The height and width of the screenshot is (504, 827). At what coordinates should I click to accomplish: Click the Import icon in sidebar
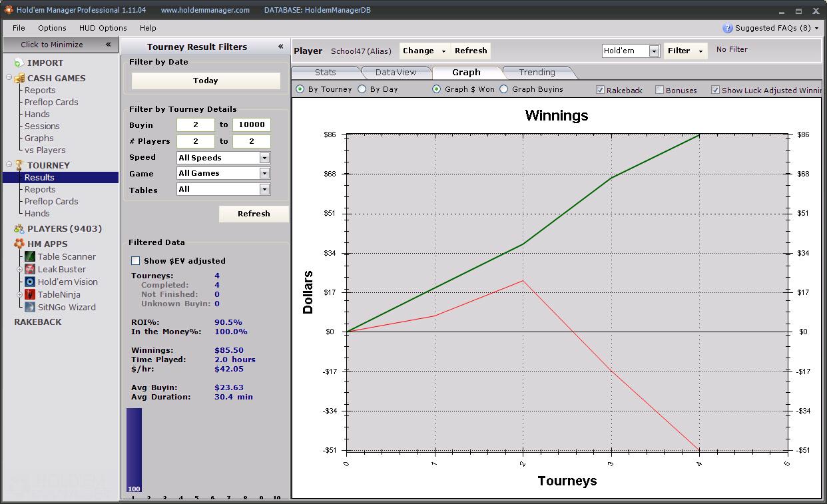19,63
